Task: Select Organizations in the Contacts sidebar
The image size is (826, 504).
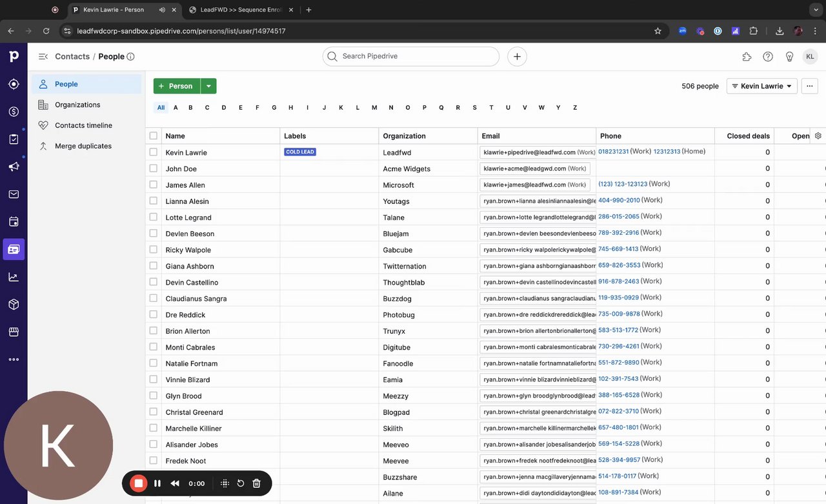Action: pyautogui.click(x=86, y=105)
